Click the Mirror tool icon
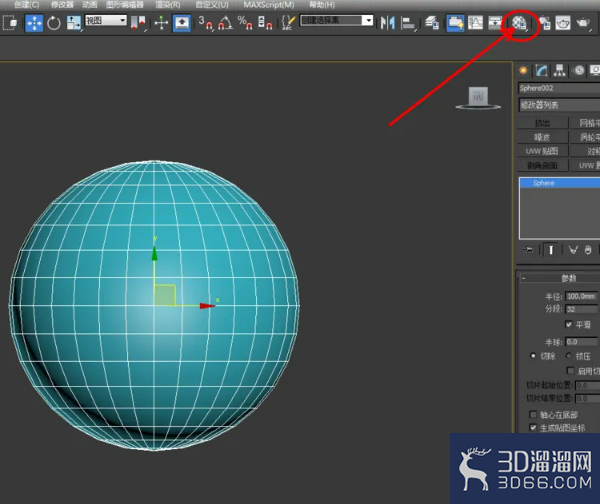 (388, 23)
